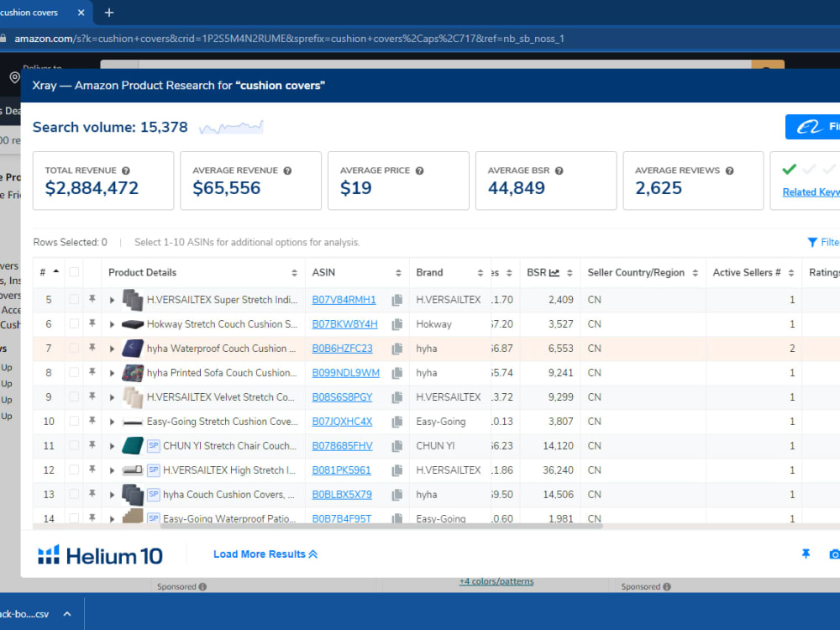Pin the row 7 hyha Waterproof product

(92, 348)
